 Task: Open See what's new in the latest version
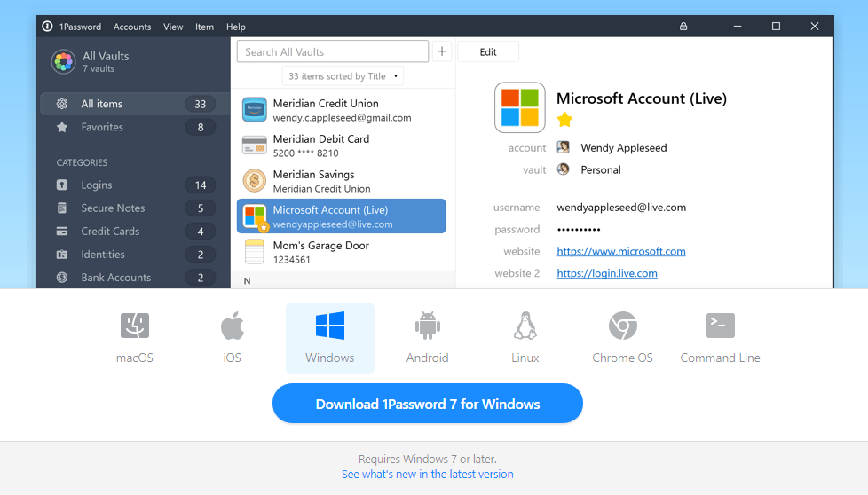(x=428, y=474)
